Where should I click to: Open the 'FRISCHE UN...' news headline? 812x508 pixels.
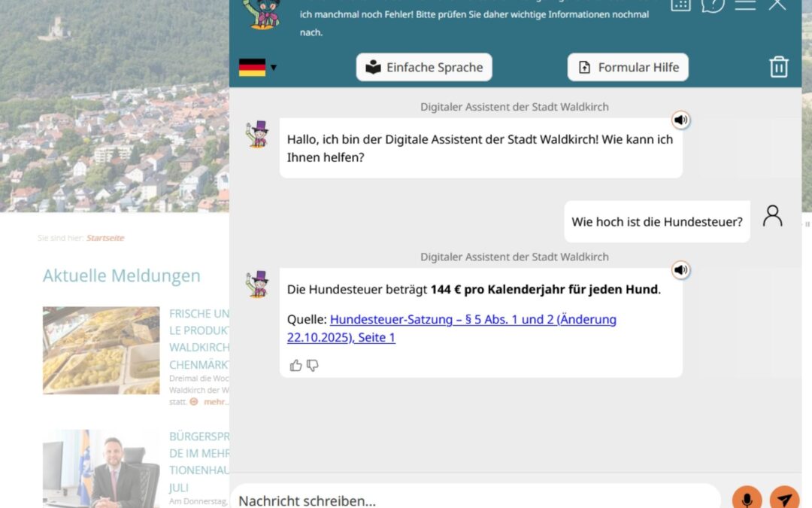click(x=198, y=339)
